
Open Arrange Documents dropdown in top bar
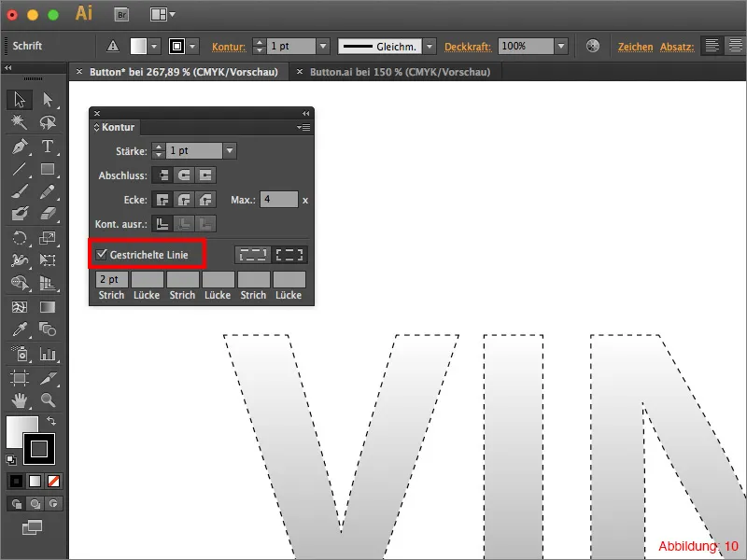(x=162, y=15)
